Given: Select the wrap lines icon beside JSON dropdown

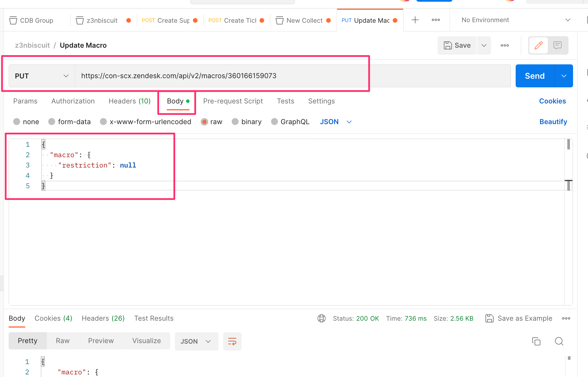Looking at the screenshot, I should pyautogui.click(x=232, y=341).
